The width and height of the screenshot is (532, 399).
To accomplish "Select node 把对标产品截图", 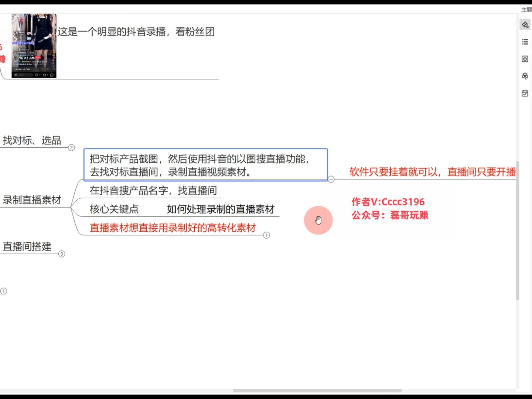I will (206, 165).
